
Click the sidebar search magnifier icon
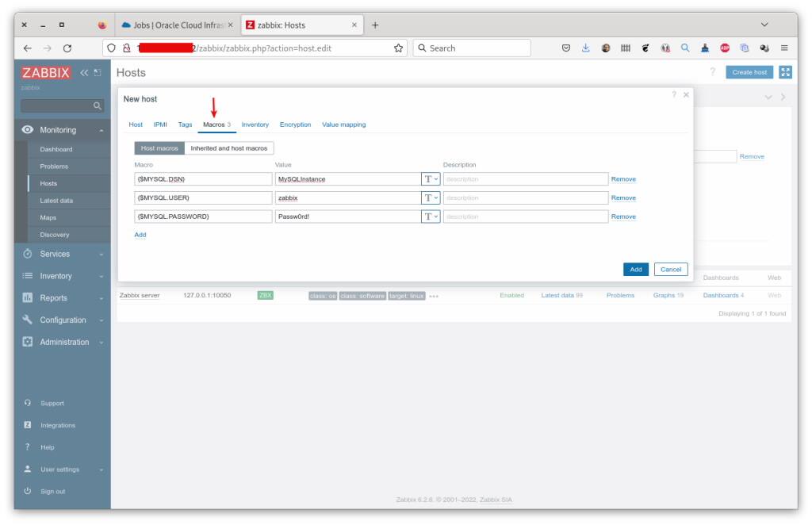click(x=97, y=105)
